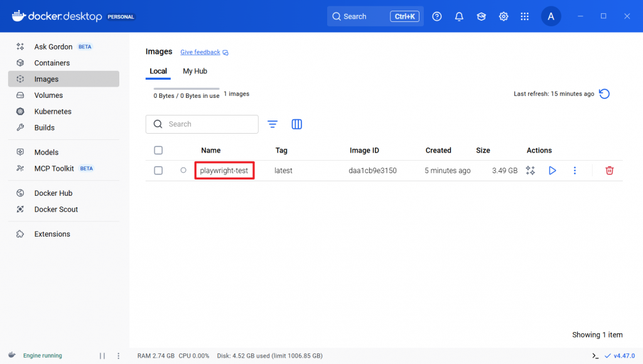Click the image ID daa1cb9e3150

coord(372,171)
